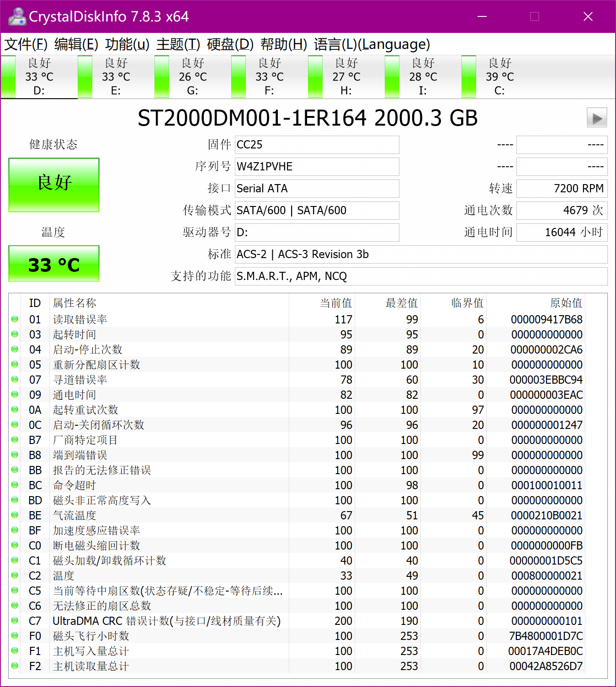Open the 编辑(E) menu
The width and height of the screenshot is (616, 687).
pos(76,44)
